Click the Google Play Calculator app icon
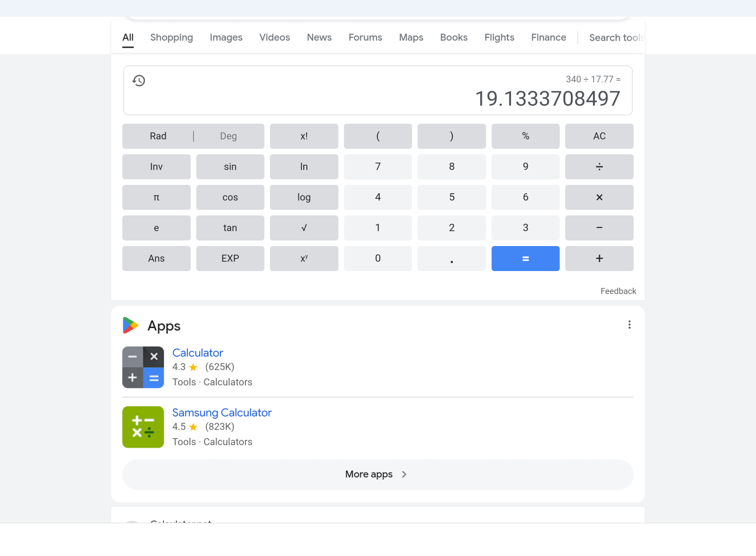 (x=143, y=367)
